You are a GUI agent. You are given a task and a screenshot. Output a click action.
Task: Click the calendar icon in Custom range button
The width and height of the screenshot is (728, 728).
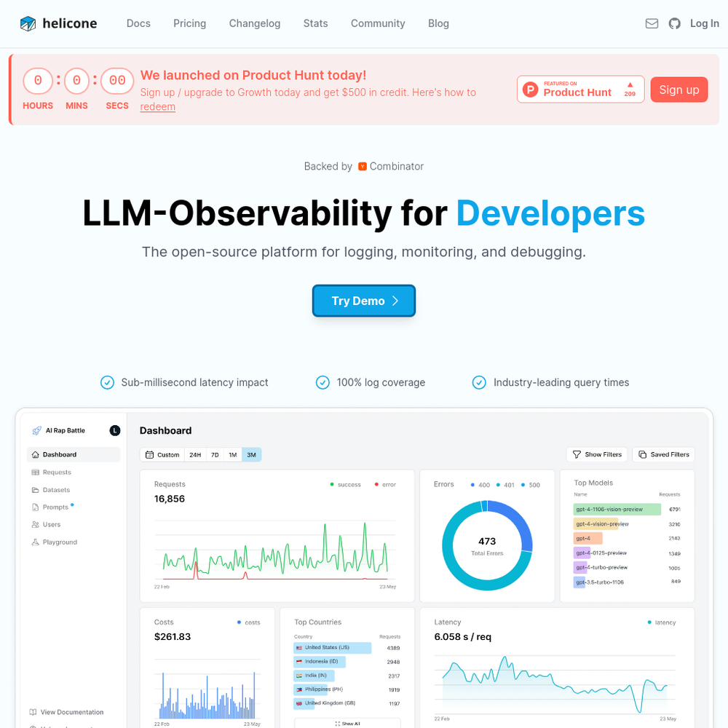tap(149, 455)
